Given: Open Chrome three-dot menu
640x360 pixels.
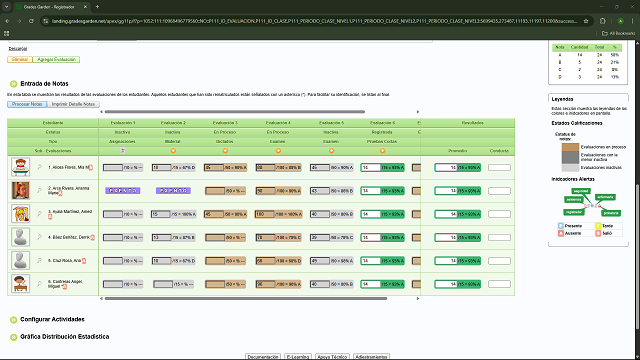Looking at the screenshot, I should tap(633, 21).
